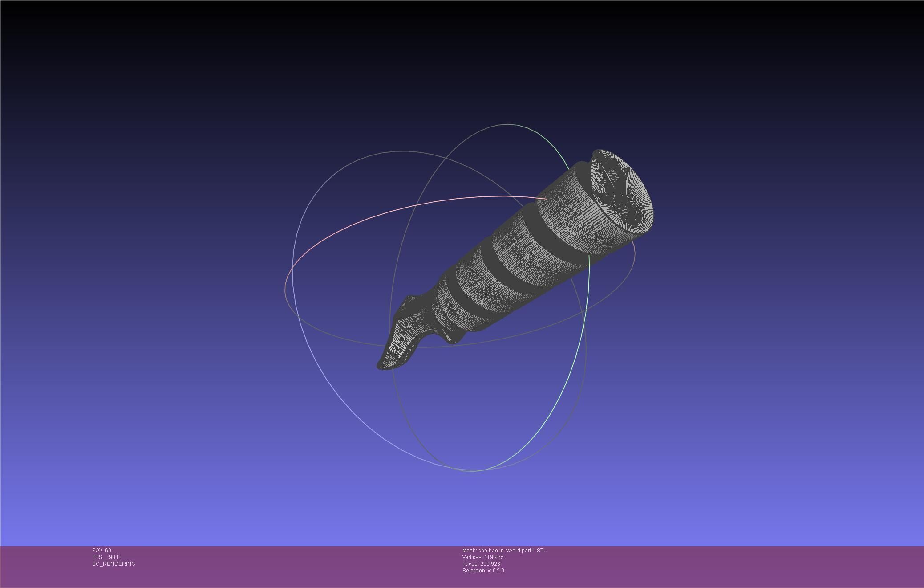This screenshot has width=924, height=588.
Task: Click the 'Faces: 239,926' readout
Action: 481,564
